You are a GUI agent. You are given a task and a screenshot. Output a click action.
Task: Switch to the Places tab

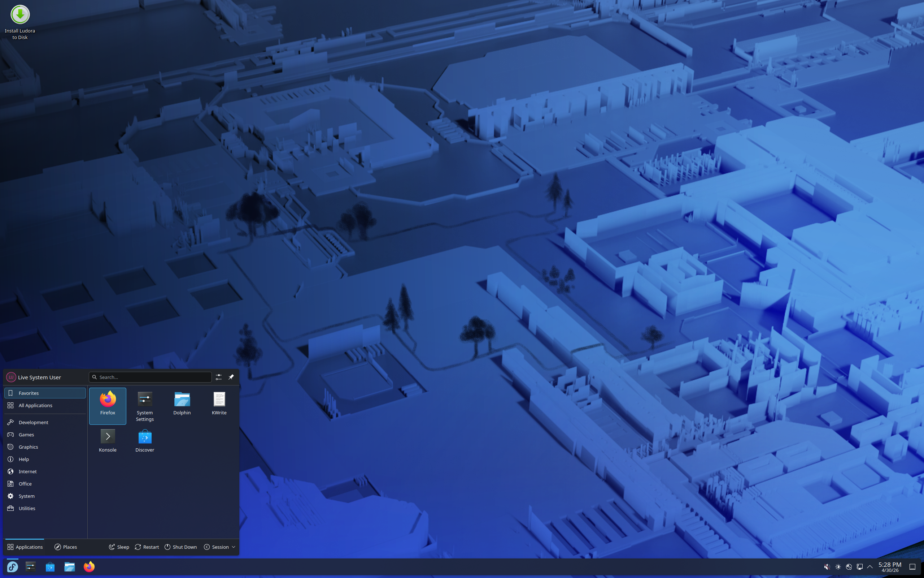tap(66, 547)
